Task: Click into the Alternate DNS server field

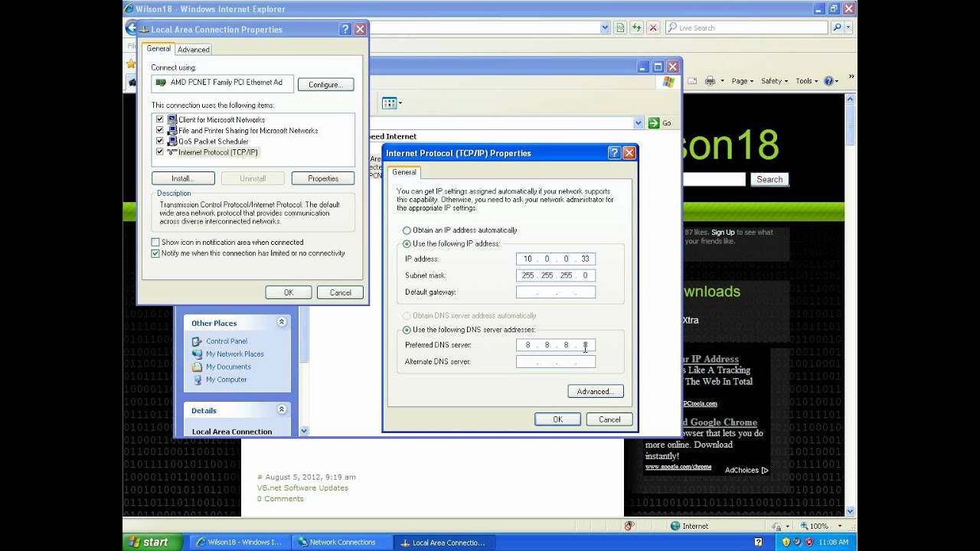Action: pos(556,362)
